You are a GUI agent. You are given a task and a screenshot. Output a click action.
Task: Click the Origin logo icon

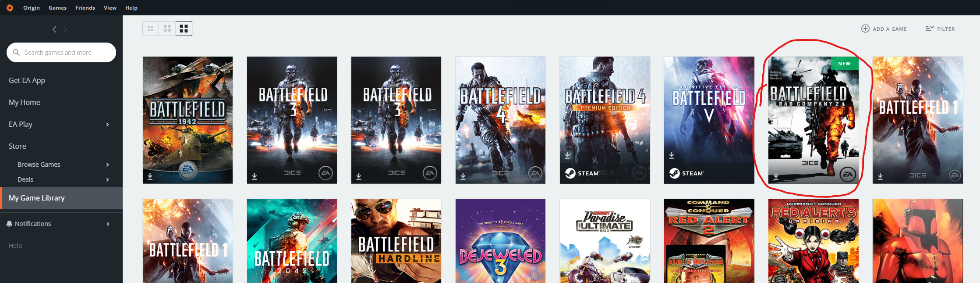pyautogui.click(x=10, y=8)
